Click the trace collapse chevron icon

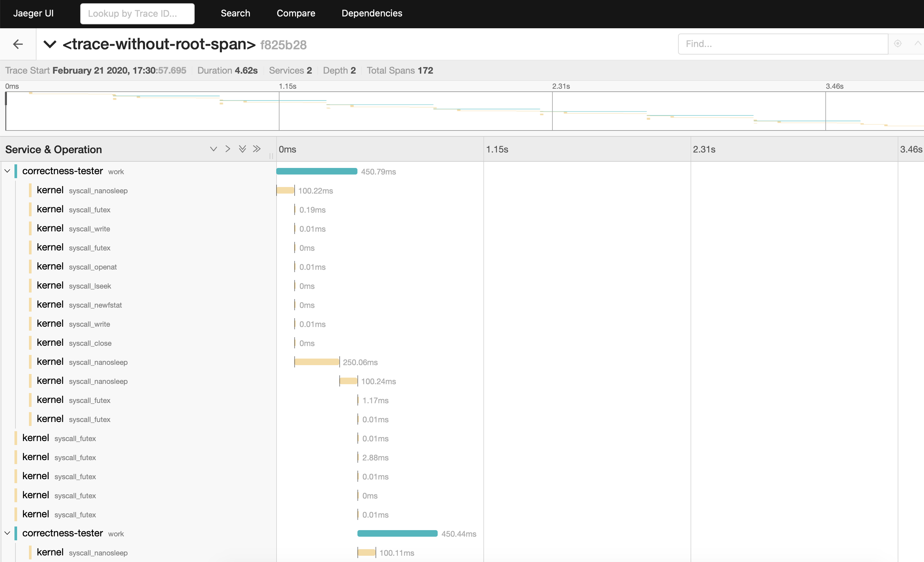[49, 44]
